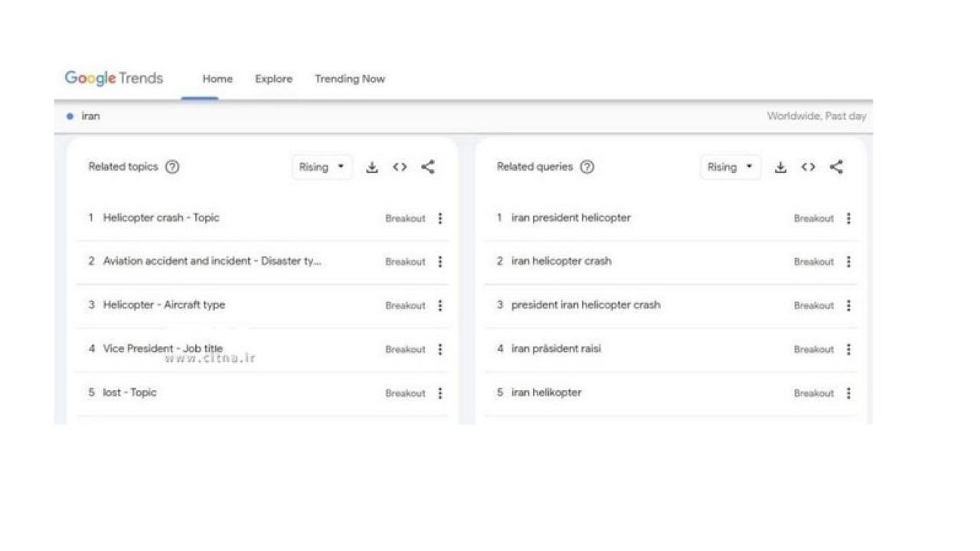Get embed code for Related topics

coord(400,167)
